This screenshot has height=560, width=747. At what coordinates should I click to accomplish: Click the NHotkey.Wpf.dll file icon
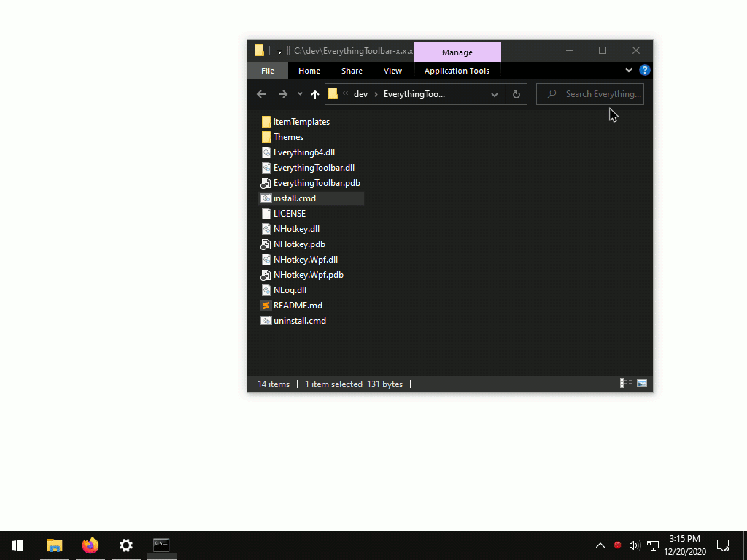pos(266,260)
